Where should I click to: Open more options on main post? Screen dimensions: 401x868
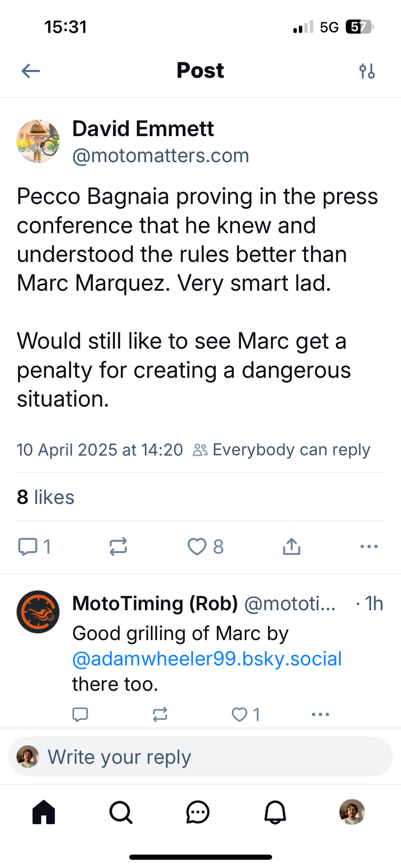pyautogui.click(x=369, y=546)
